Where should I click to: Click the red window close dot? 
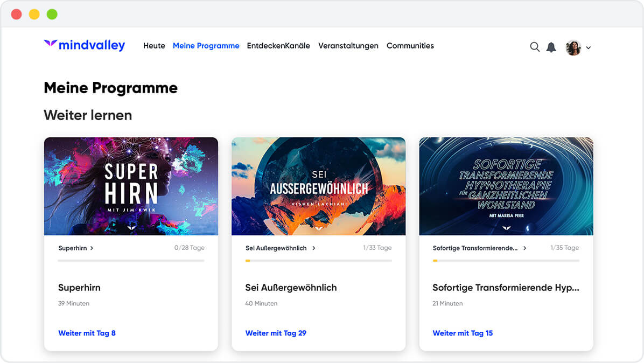coord(16,15)
